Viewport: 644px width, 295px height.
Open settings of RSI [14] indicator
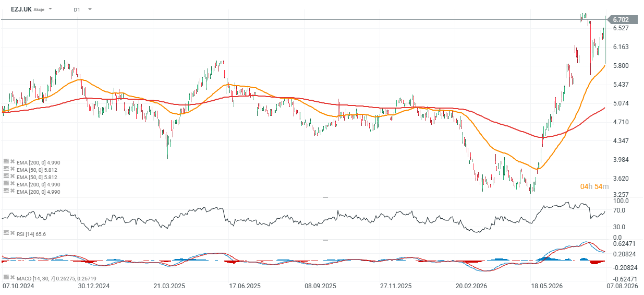coord(6,234)
